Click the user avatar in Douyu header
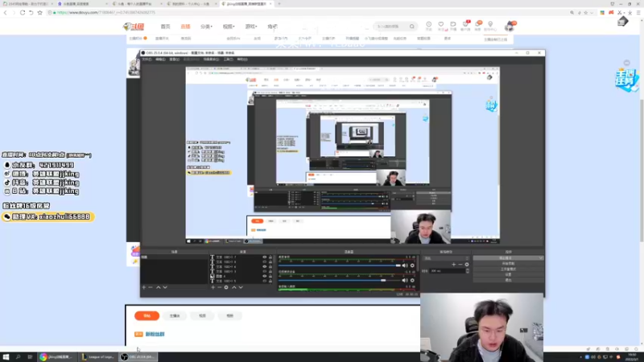 click(510, 27)
